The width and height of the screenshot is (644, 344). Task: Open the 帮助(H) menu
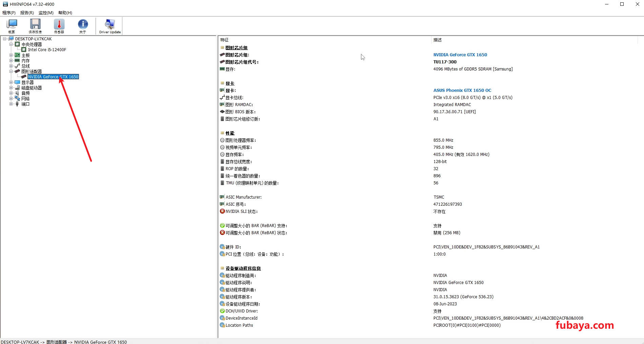tap(65, 13)
